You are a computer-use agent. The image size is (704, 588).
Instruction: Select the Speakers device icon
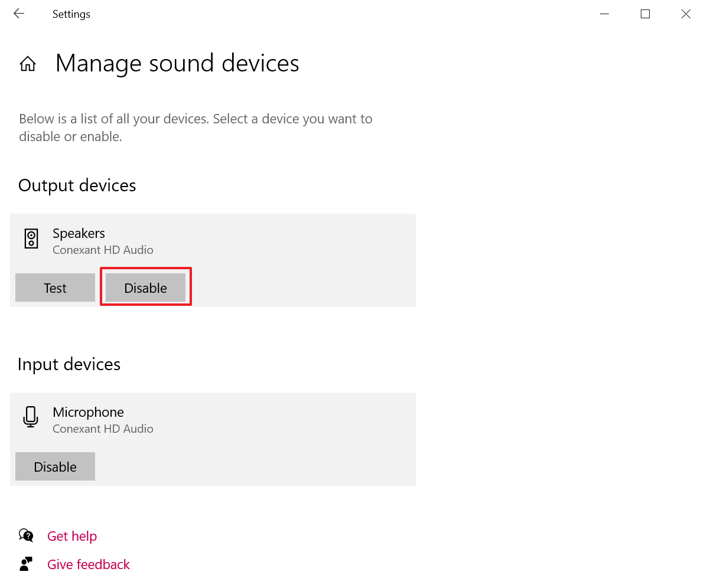click(x=31, y=239)
